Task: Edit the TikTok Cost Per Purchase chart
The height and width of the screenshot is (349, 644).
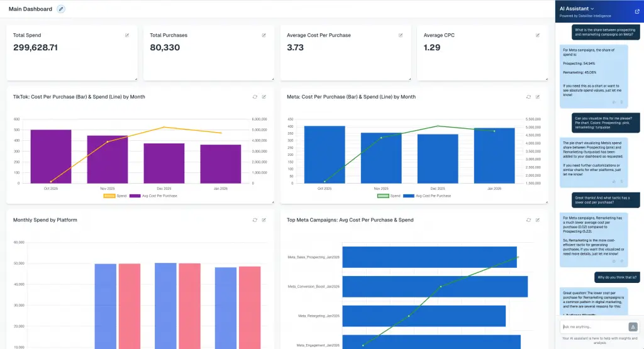Action: (264, 97)
